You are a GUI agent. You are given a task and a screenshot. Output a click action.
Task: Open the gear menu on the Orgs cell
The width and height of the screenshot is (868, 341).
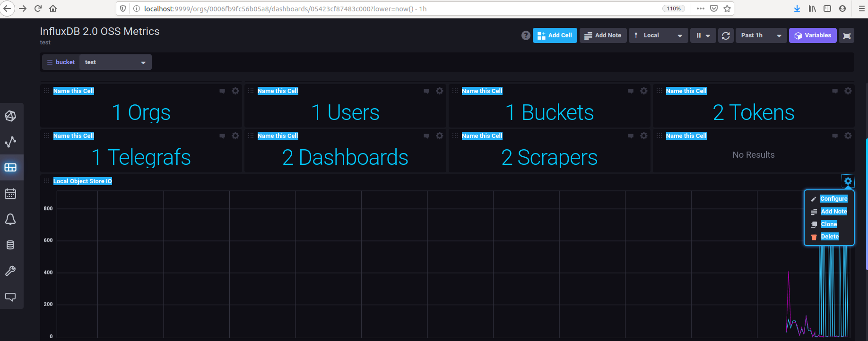(235, 91)
